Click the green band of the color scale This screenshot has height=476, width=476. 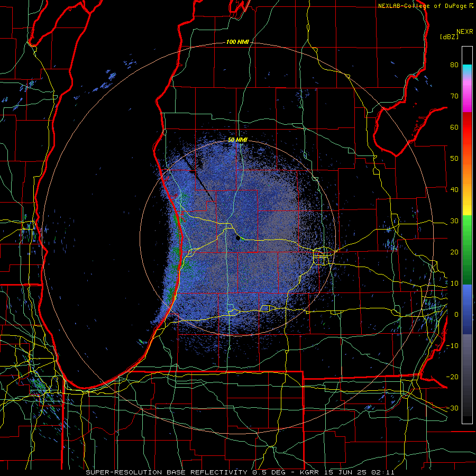(x=467, y=250)
